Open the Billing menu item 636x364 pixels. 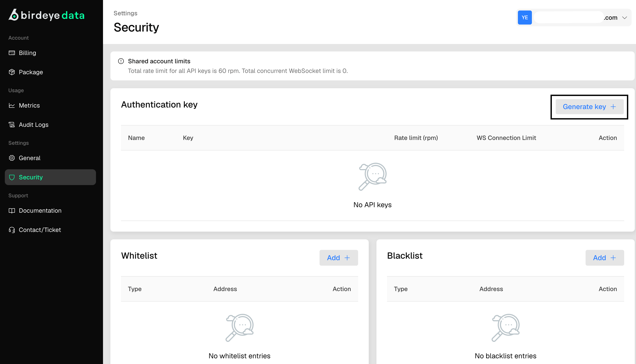coord(28,53)
